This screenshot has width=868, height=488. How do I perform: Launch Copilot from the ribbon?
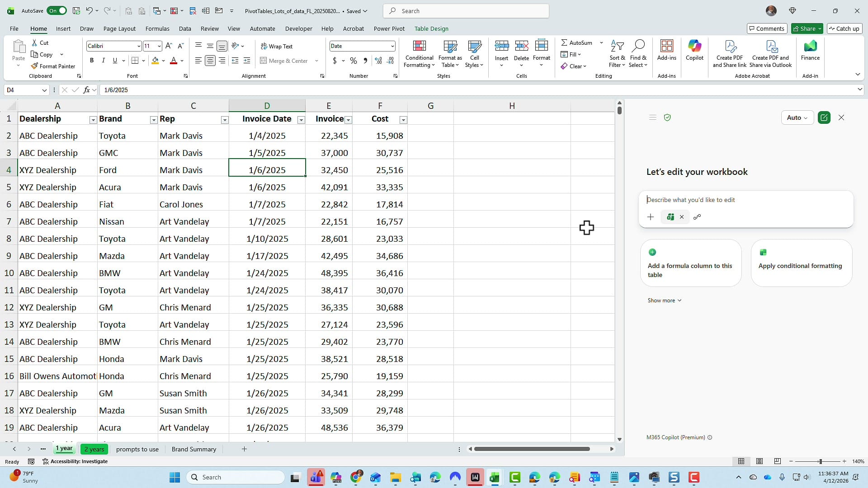click(694, 51)
